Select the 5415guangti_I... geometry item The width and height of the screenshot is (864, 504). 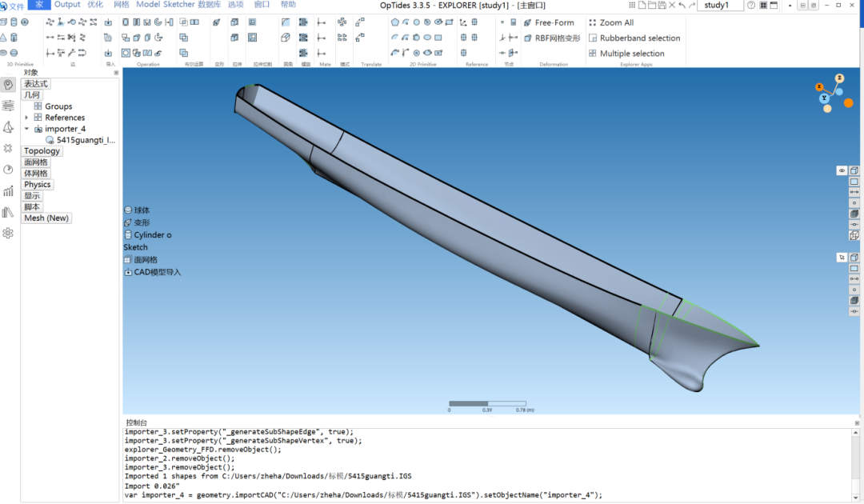pyautogui.click(x=86, y=140)
